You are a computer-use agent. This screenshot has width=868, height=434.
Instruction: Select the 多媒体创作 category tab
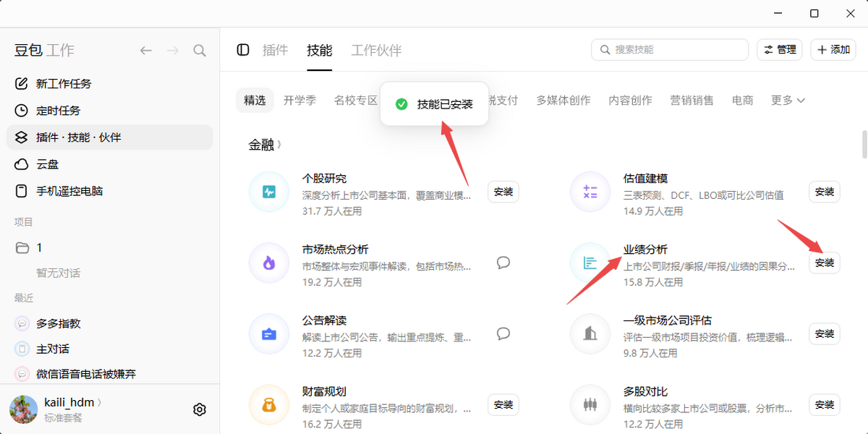coord(563,101)
